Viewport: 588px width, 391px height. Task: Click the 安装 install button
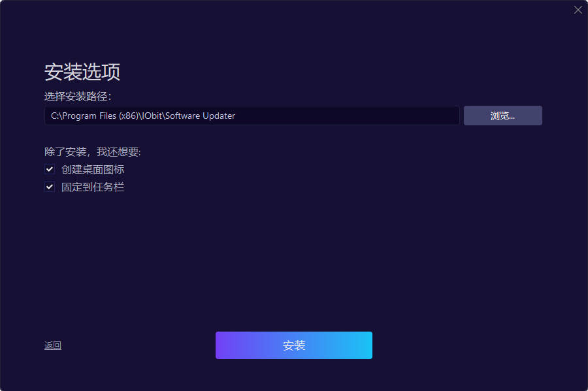point(293,345)
